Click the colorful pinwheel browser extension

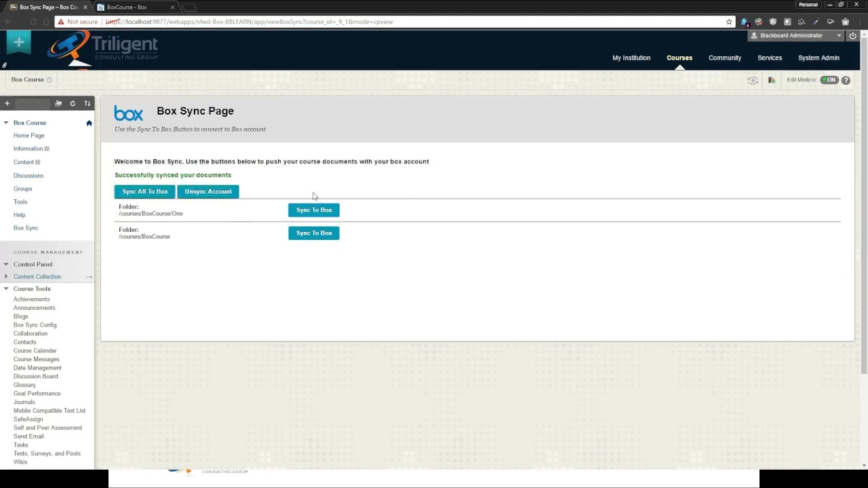759,22
